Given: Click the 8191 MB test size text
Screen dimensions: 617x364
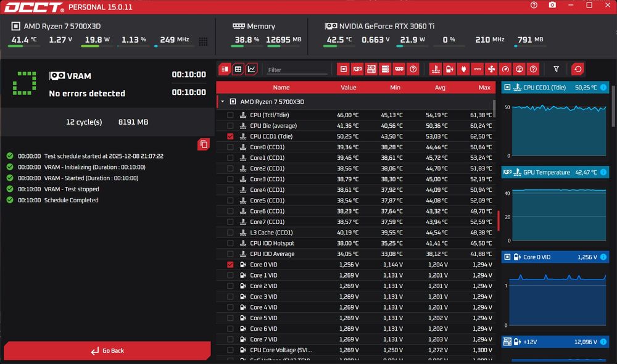Looking at the screenshot, I should (x=133, y=122).
